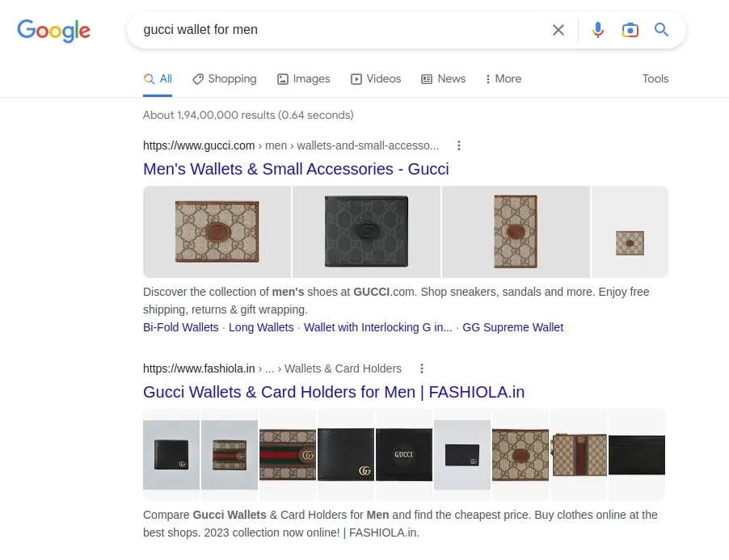The height and width of the screenshot is (560, 729).
Task: Open black GG wallet thumbnail from Gucci
Action: 366,232
